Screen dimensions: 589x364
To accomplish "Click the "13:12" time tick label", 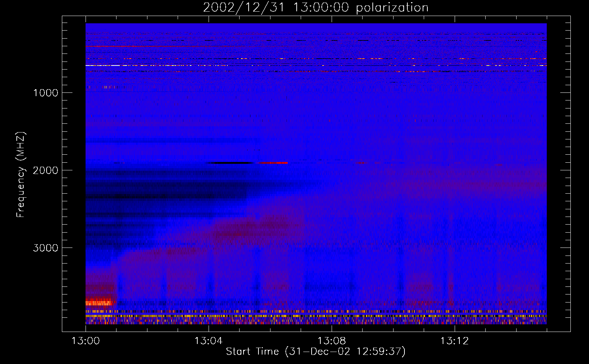I will [454, 341].
